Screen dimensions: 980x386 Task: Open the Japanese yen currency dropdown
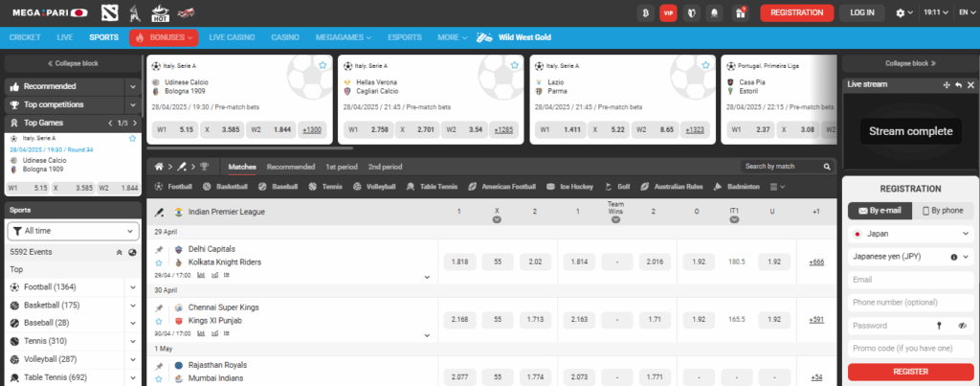click(x=911, y=257)
